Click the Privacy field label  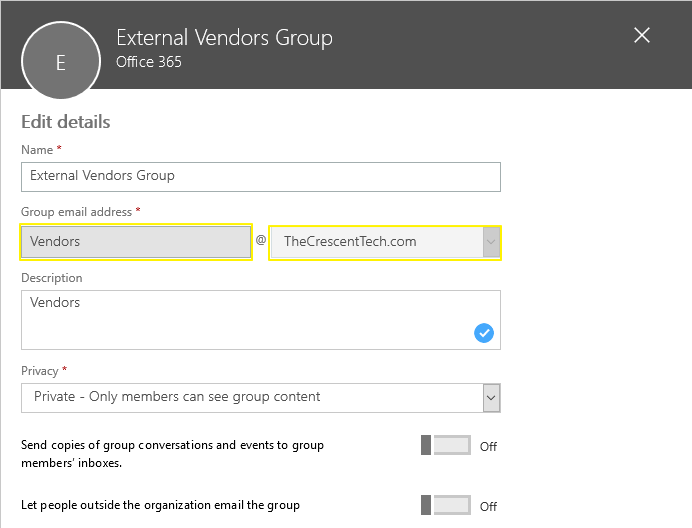(40, 371)
